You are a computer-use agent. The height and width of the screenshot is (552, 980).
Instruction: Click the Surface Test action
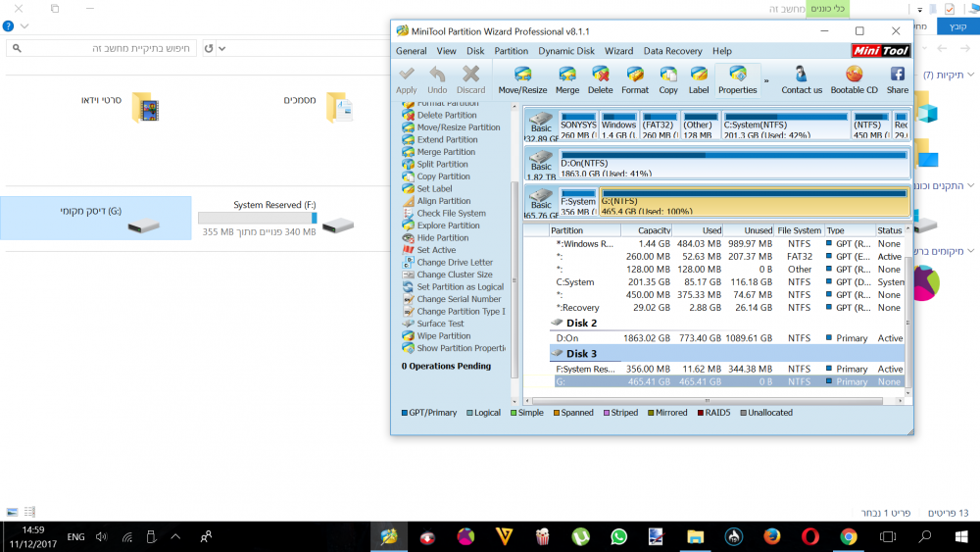pos(440,324)
